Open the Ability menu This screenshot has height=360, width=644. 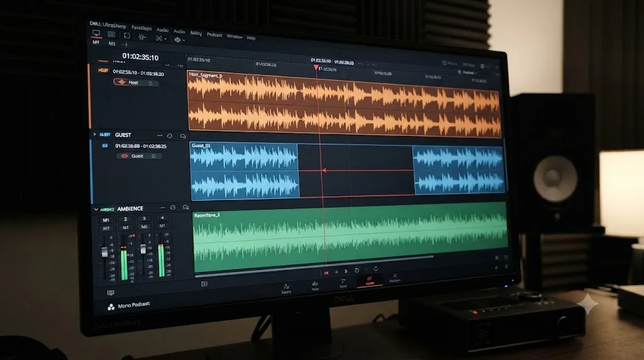pyautogui.click(x=196, y=33)
